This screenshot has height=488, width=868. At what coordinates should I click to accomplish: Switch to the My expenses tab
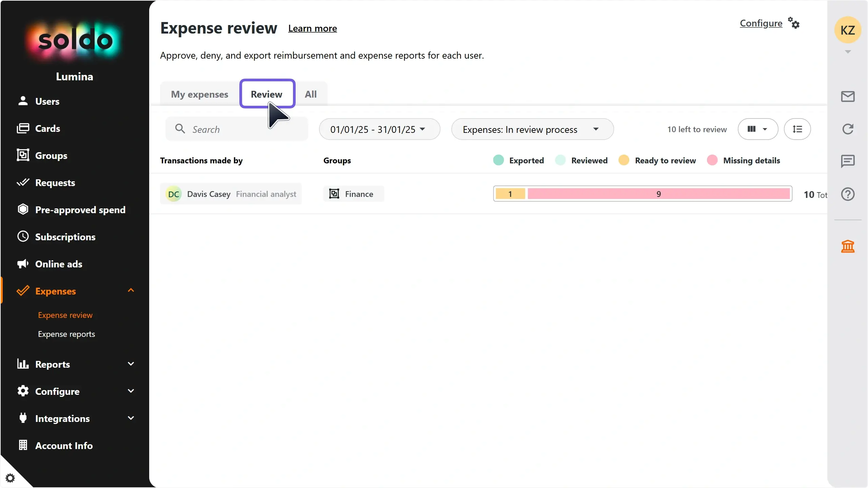coord(199,94)
